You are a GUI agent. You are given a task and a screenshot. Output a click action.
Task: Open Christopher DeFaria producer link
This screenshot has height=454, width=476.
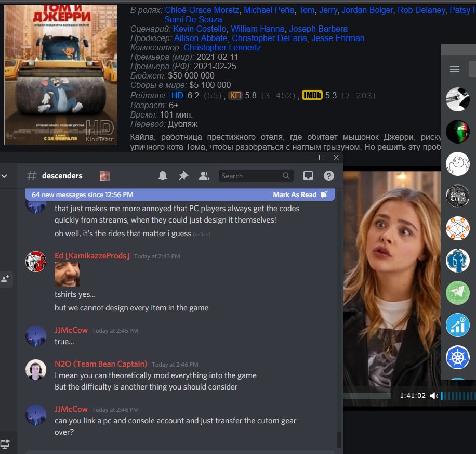point(269,38)
